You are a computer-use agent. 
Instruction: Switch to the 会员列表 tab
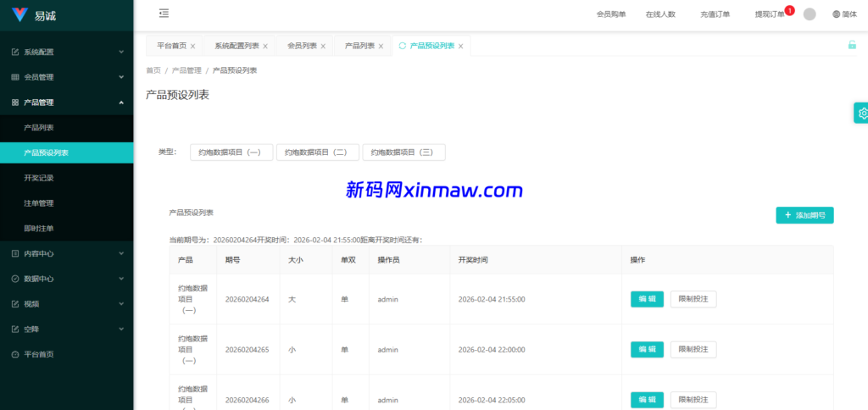coord(303,46)
